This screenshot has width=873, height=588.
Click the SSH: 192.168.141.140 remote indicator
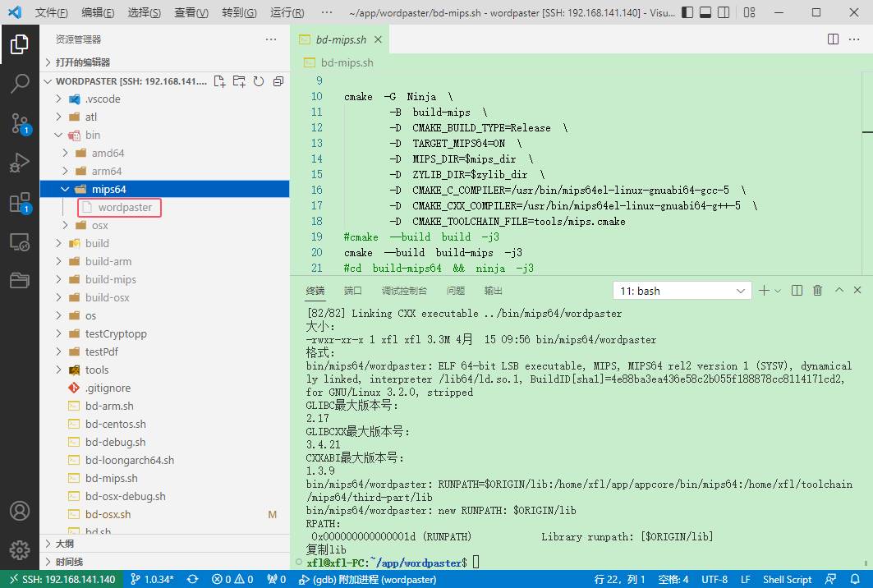62,580
